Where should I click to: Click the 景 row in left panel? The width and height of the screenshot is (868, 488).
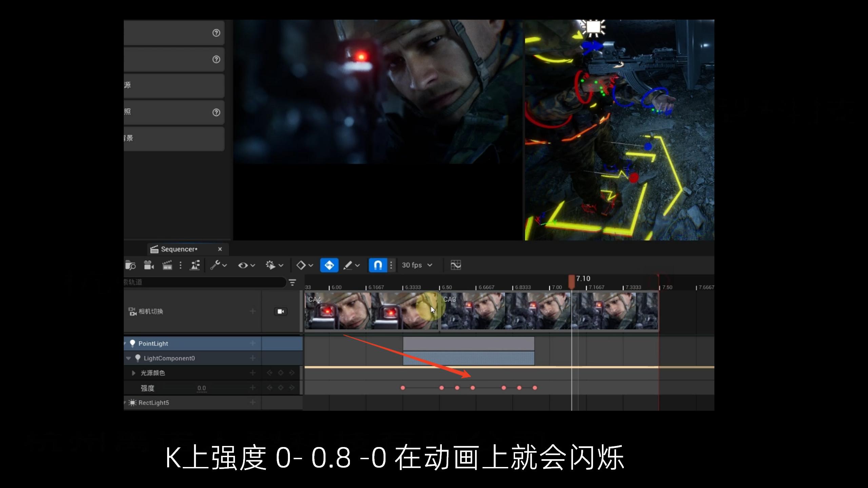click(x=174, y=139)
